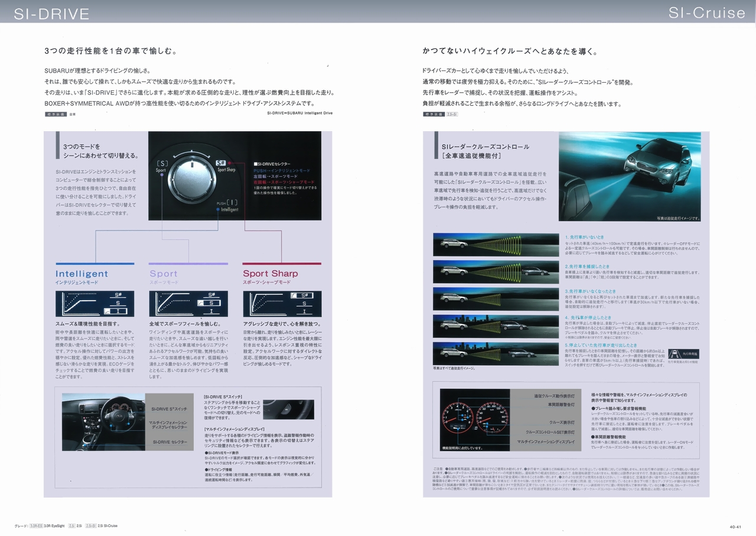Open the Intelligent mode power graph display
This screenshot has width=756, height=536.
pos(94,304)
